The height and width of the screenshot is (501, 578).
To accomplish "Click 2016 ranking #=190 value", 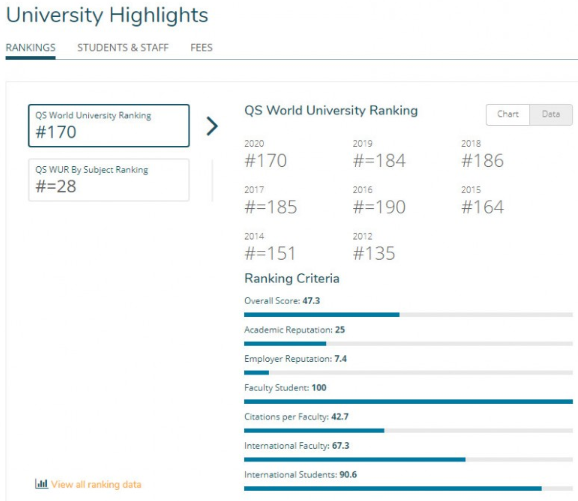I will tap(379, 207).
